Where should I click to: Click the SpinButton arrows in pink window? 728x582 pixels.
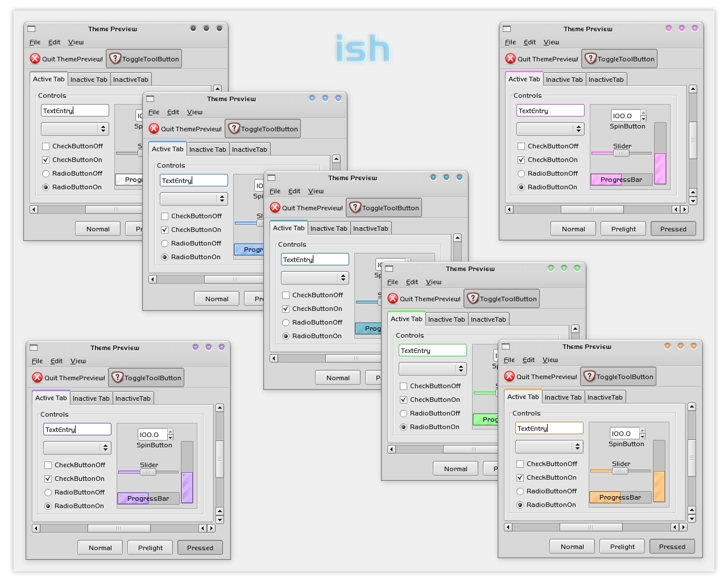643,115
